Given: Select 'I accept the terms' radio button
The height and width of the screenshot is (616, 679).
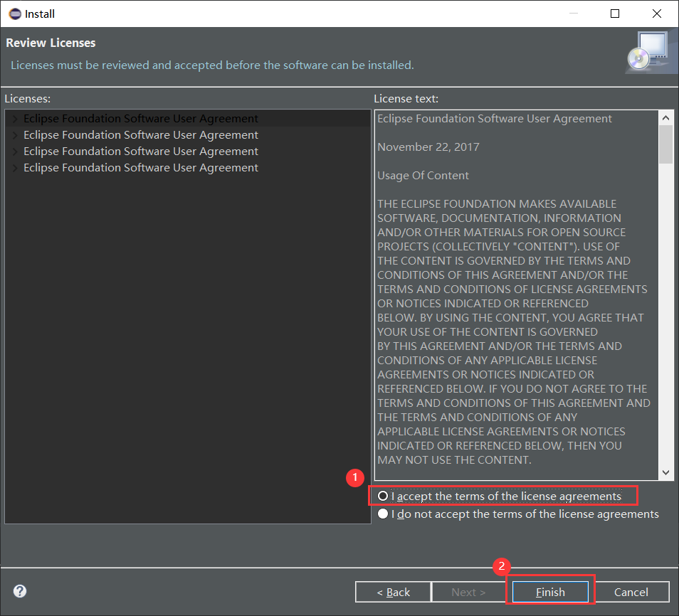Looking at the screenshot, I should [x=383, y=496].
